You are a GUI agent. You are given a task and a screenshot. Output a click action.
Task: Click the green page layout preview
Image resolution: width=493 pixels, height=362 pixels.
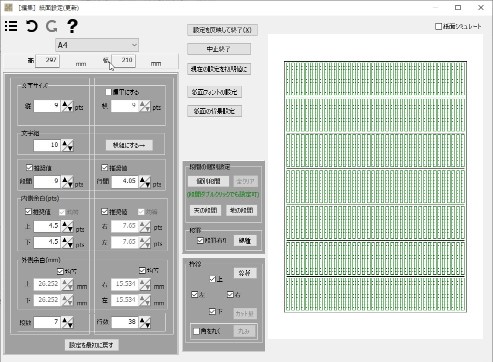[375, 187]
